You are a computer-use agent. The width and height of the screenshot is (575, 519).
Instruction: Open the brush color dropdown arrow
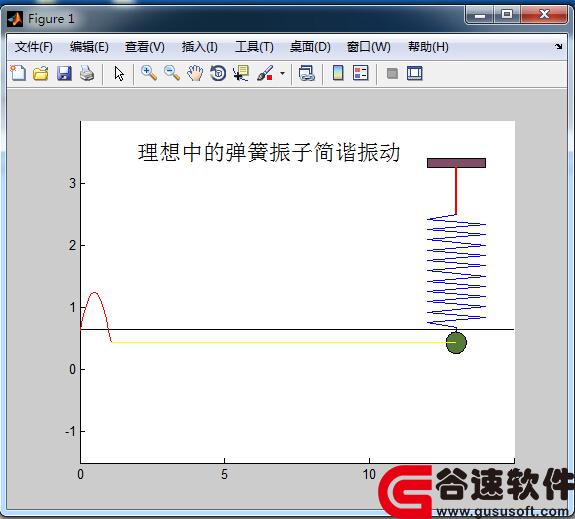click(x=282, y=73)
